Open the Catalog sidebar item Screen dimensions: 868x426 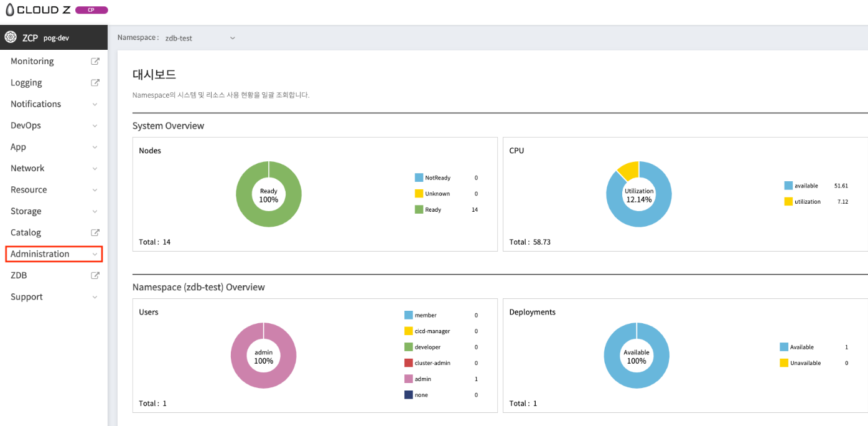[26, 232]
